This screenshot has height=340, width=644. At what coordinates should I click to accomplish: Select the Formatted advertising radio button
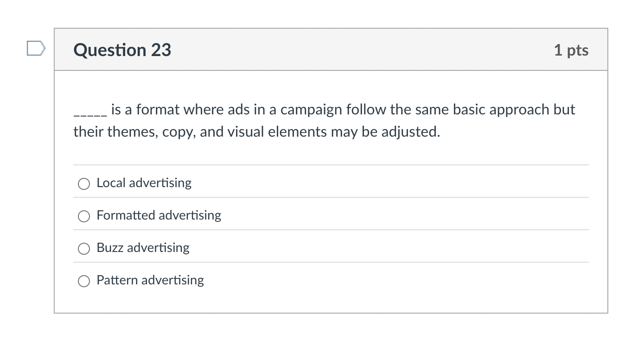(83, 216)
